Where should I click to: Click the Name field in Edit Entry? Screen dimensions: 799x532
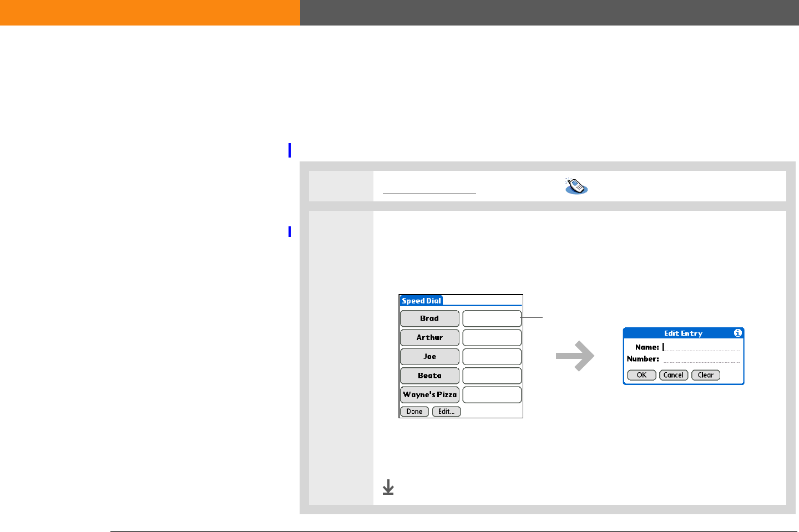tap(701, 347)
